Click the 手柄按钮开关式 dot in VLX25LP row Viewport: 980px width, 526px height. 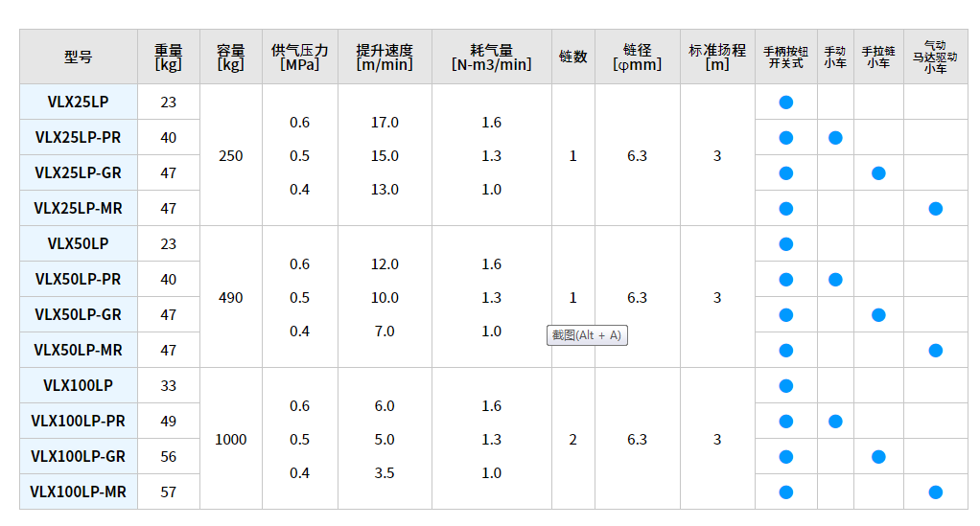786,103
